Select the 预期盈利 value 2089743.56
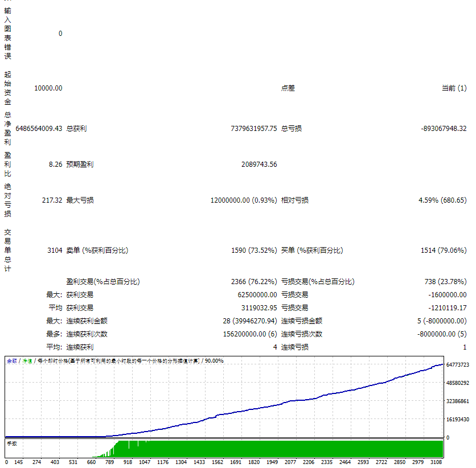 (259, 165)
